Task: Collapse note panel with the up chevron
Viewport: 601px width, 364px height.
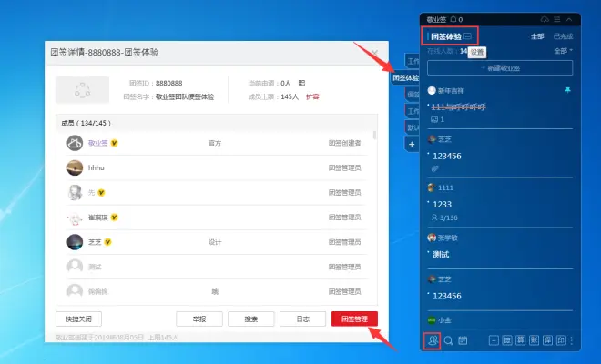Action: 569,19
